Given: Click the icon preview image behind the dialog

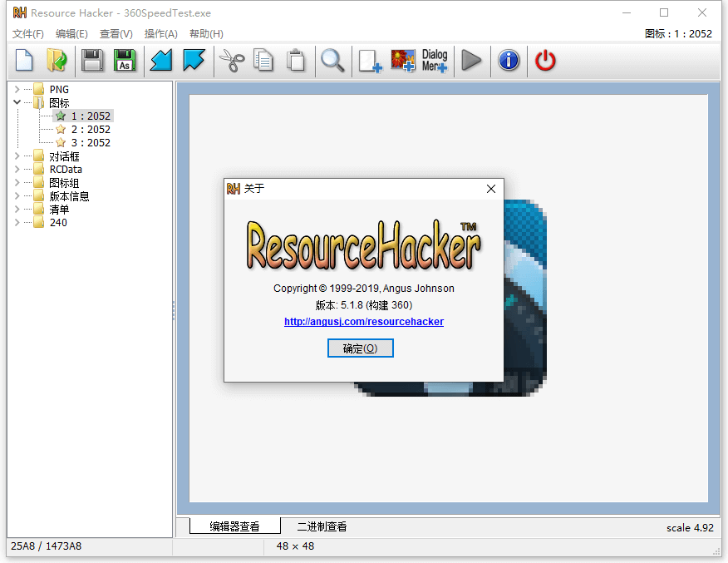Looking at the screenshot, I should coord(524,297).
